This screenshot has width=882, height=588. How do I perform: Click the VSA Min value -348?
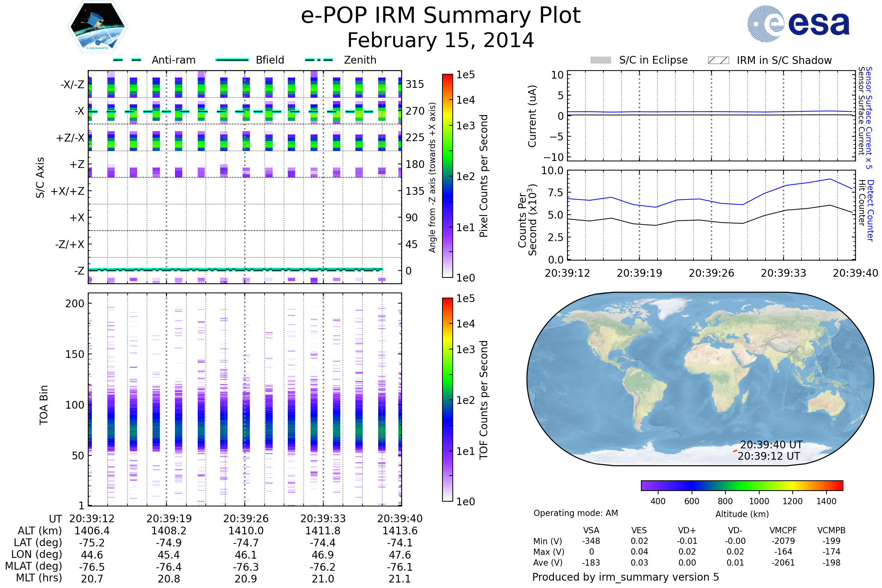coord(591,541)
